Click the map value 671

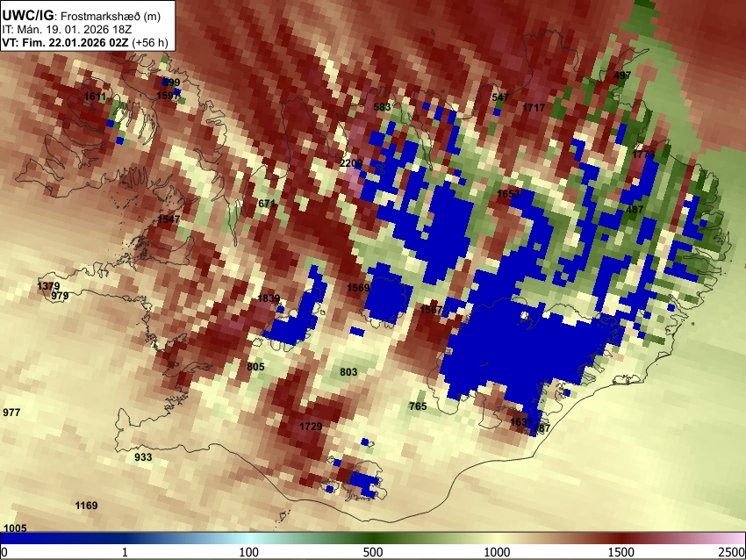pyautogui.click(x=267, y=204)
